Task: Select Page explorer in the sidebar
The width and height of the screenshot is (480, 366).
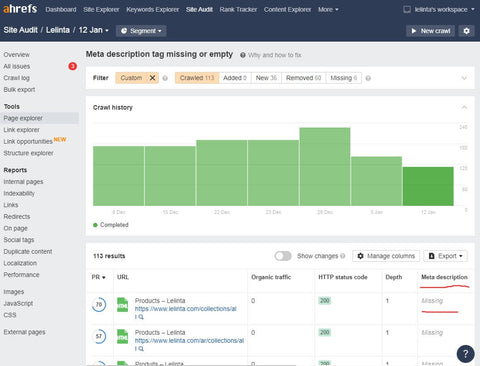Action: tap(39, 118)
